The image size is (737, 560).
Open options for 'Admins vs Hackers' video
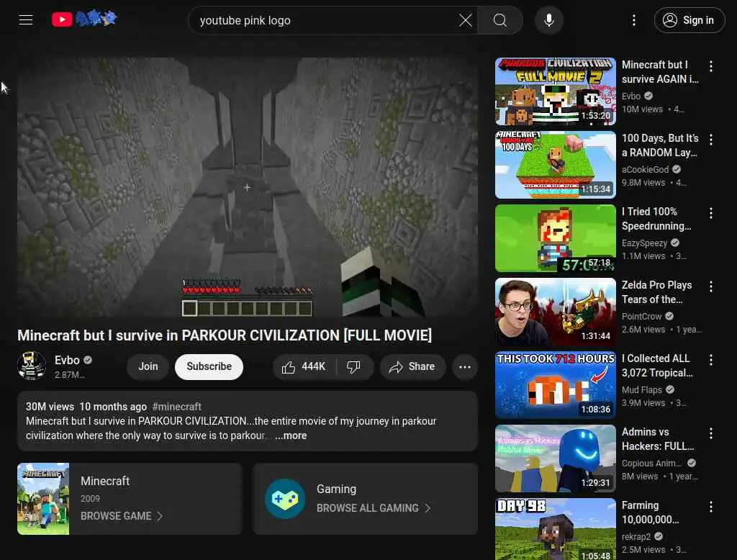tap(710, 433)
